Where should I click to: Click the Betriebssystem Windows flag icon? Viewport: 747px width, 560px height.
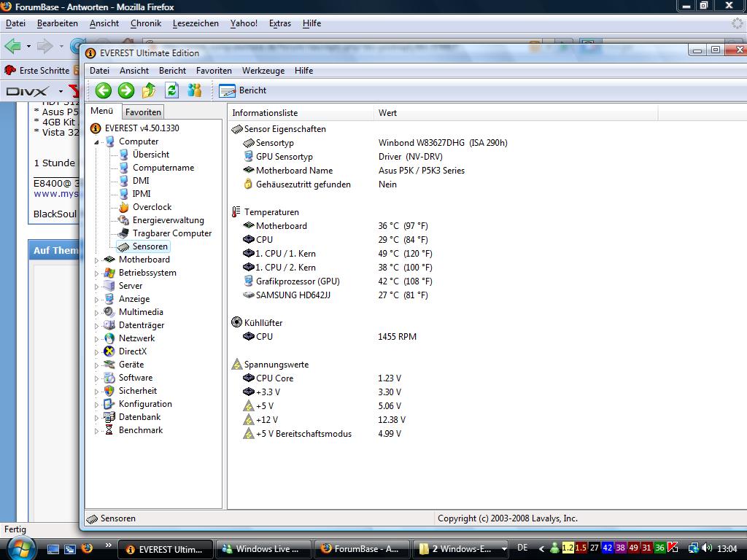pos(109,273)
